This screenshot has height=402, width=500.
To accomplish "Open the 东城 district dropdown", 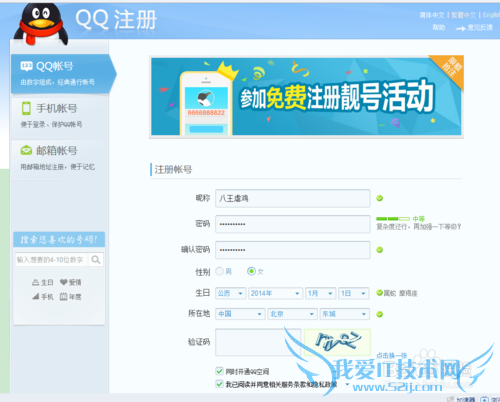I will 345,314.
